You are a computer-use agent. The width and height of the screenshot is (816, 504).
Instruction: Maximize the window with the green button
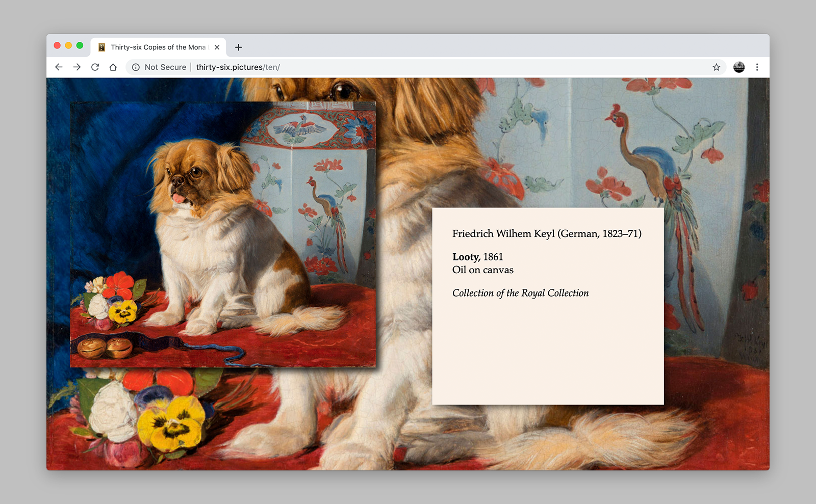(80, 45)
